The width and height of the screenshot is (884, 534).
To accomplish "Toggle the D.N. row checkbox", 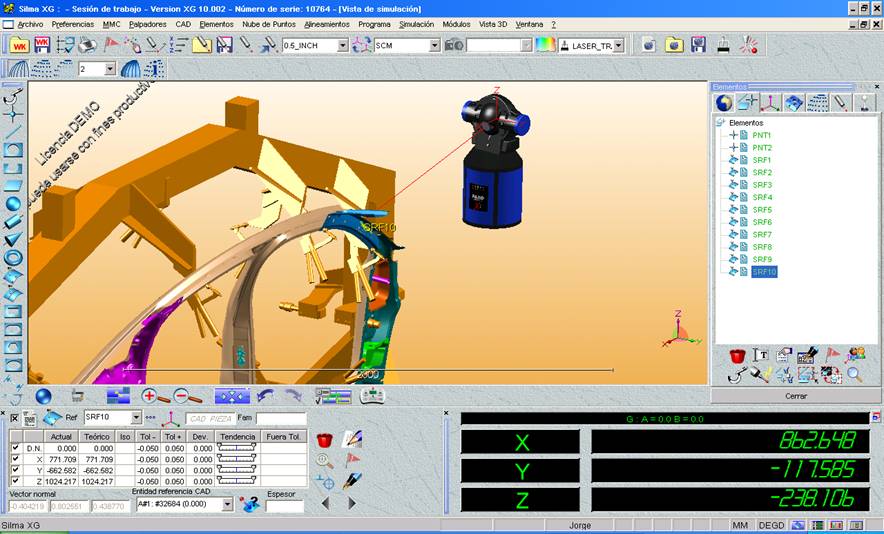I will [16, 448].
